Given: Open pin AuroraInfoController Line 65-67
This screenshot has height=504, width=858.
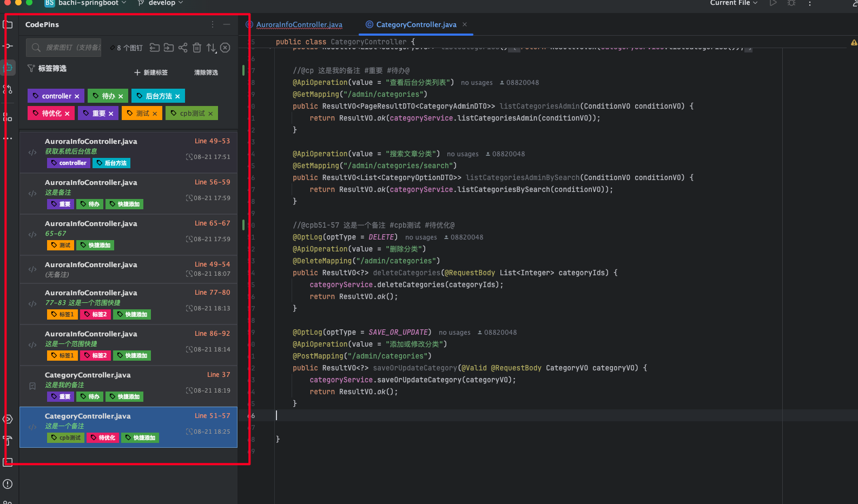Looking at the screenshot, I should [128, 234].
